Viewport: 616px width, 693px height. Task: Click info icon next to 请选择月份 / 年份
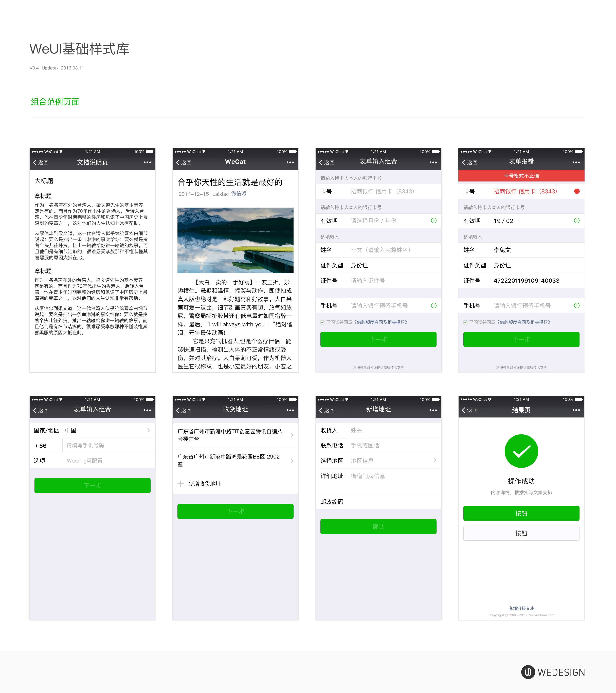pos(434,221)
